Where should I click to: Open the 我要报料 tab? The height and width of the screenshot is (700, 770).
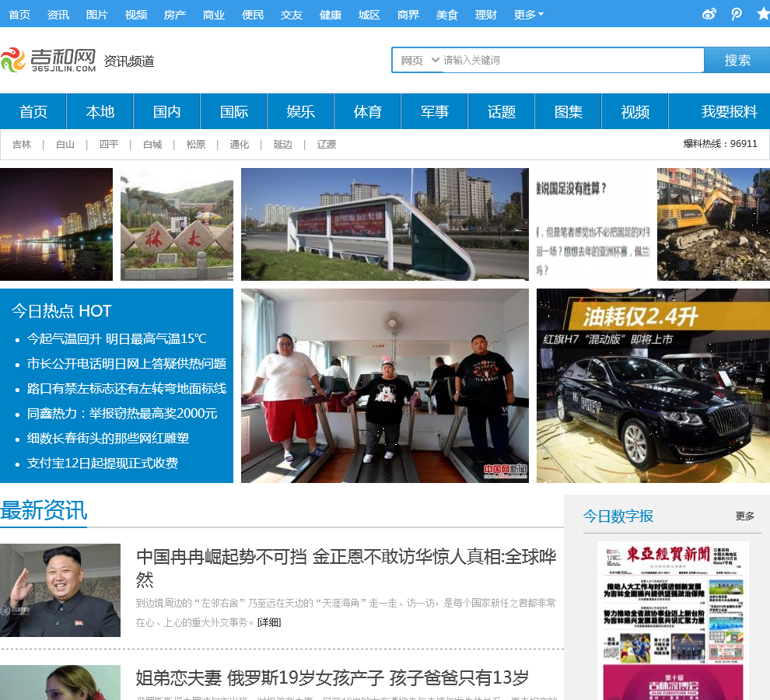click(x=729, y=111)
